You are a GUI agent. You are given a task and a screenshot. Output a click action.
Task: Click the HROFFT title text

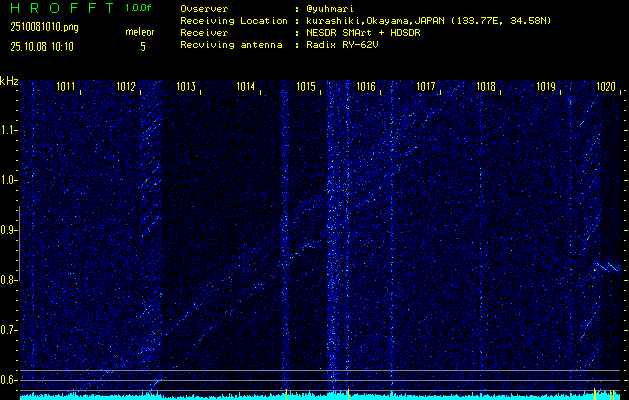coord(62,8)
